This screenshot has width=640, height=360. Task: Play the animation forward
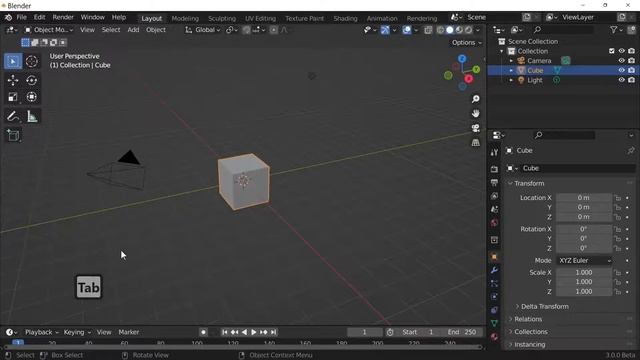pos(253,332)
